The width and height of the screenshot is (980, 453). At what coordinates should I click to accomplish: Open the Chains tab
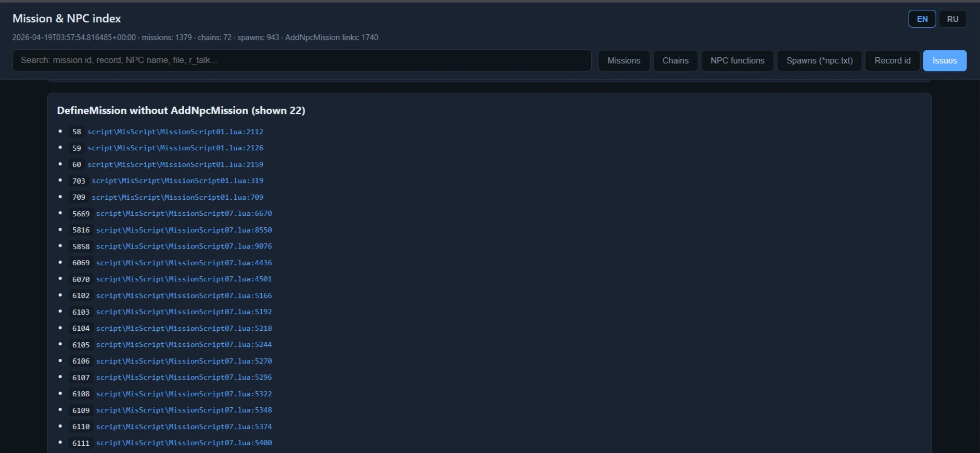tap(675, 61)
